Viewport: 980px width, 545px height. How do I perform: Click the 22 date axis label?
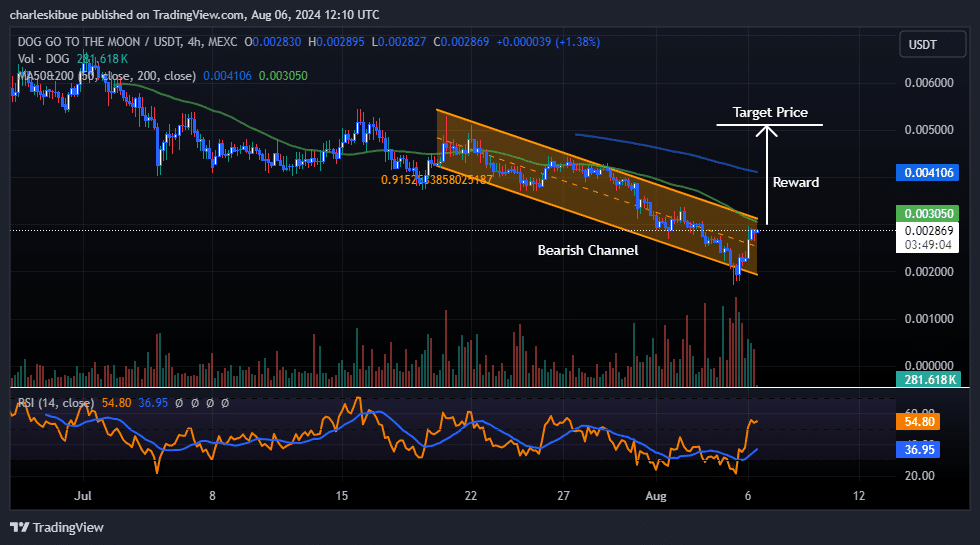(x=471, y=496)
